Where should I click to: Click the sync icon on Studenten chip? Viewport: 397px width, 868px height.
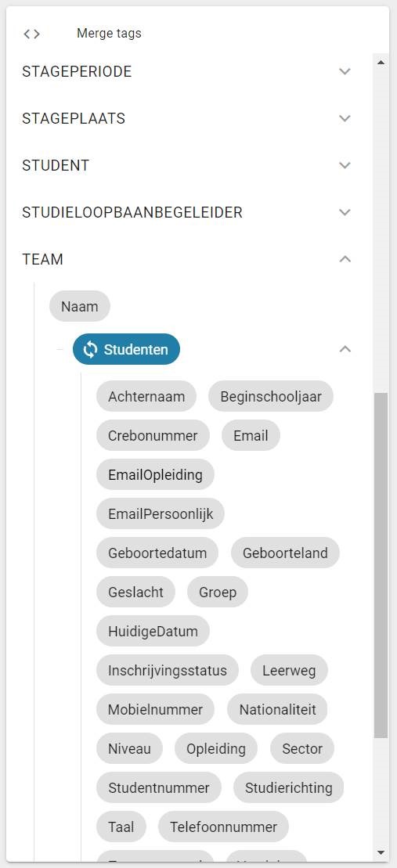(90, 349)
